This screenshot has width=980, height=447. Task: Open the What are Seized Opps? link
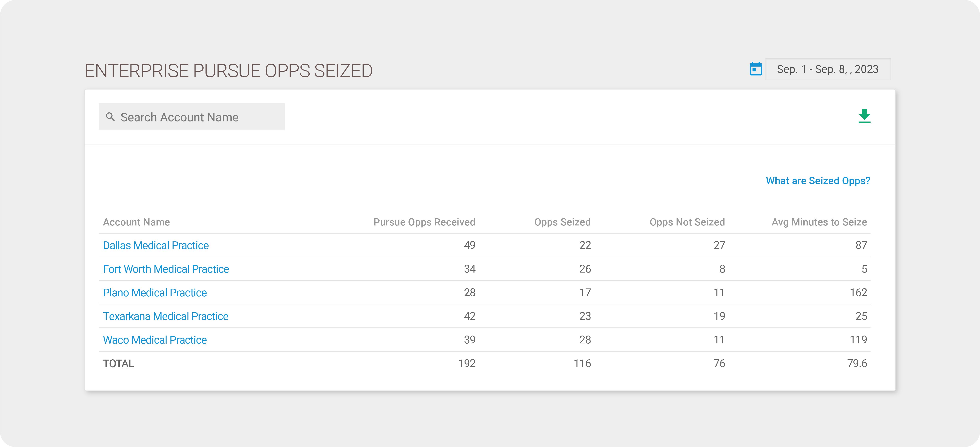click(818, 181)
